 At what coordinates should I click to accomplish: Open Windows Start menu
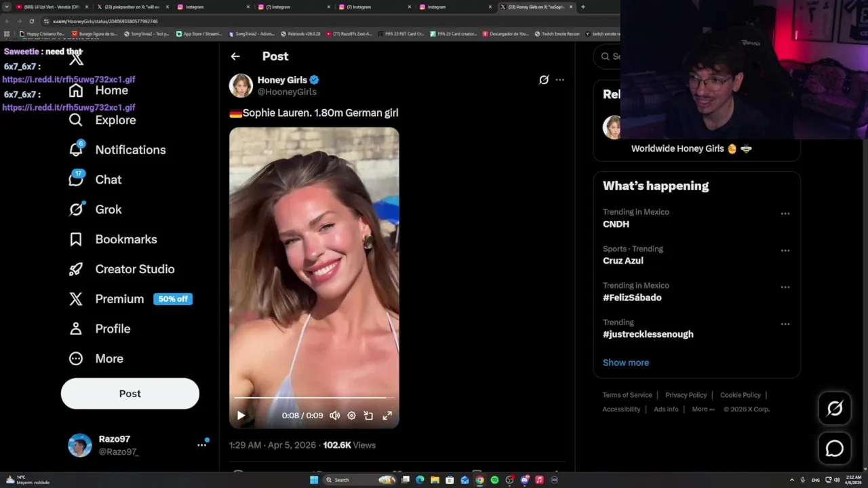pyautogui.click(x=314, y=480)
